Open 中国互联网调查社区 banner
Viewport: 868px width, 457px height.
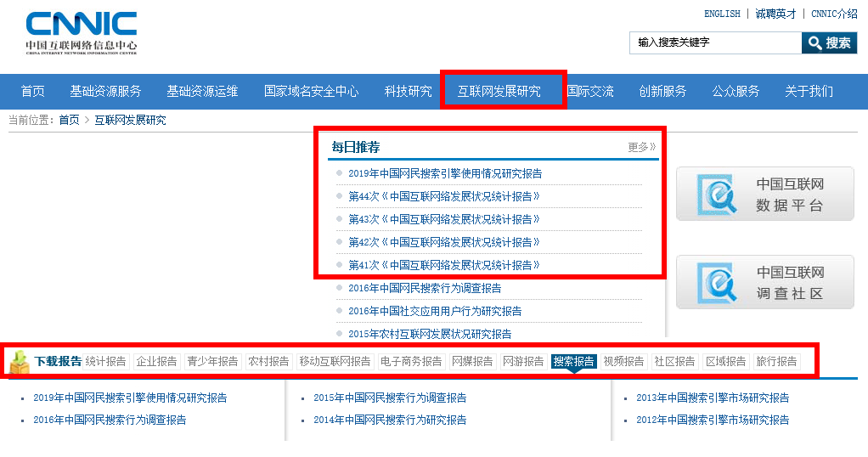point(765,282)
